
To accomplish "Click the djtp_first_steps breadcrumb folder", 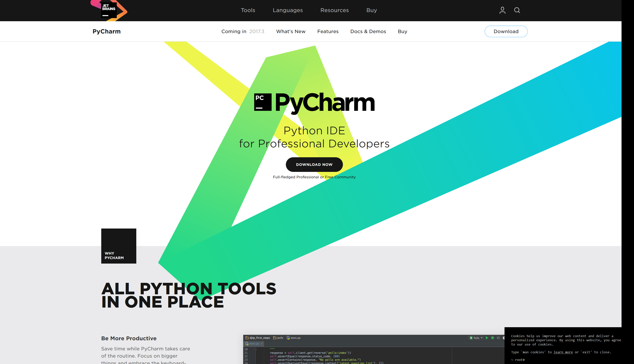I will (x=258, y=338).
